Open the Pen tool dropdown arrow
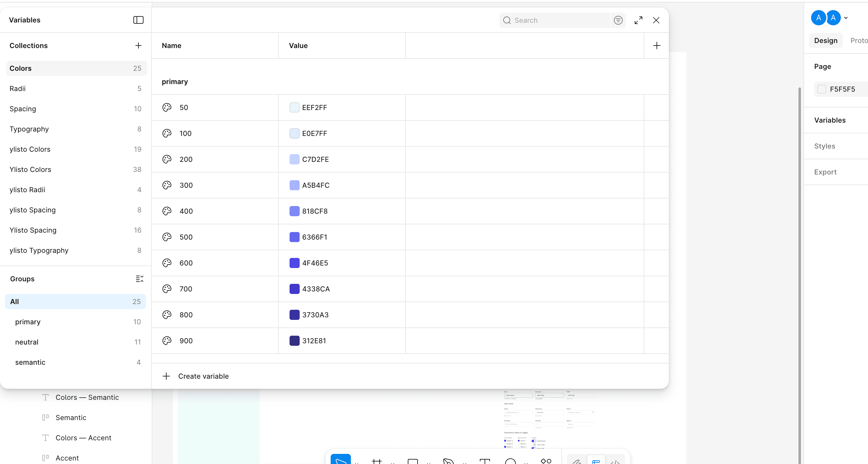This screenshot has height=464, width=868. [466, 462]
